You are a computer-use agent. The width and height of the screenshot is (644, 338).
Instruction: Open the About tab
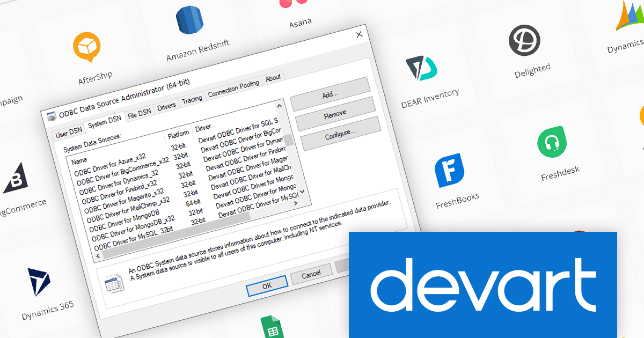point(273,78)
